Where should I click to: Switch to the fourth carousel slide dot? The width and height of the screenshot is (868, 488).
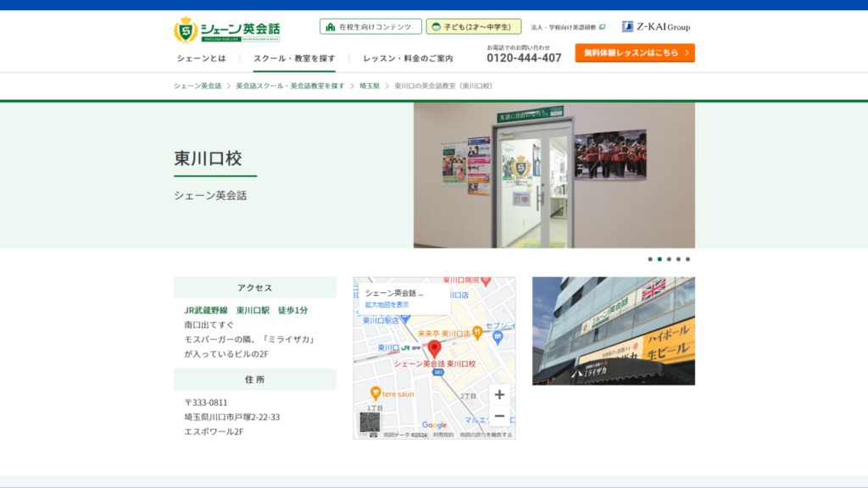pyautogui.click(x=679, y=259)
